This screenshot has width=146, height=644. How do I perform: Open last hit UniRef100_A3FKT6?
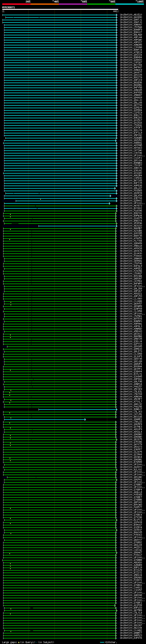pyautogui.click(x=131, y=638)
